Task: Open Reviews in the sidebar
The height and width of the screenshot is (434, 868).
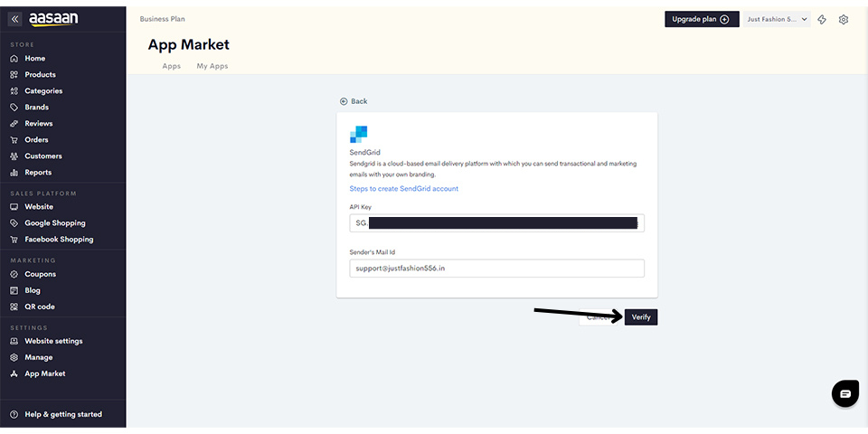Action: click(x=39, y=124)
